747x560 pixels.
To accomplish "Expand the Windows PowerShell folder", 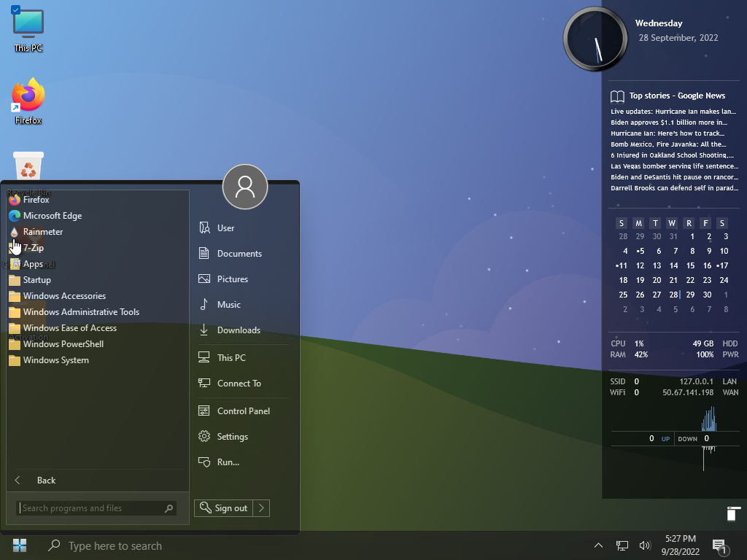I will pos(63,344).
